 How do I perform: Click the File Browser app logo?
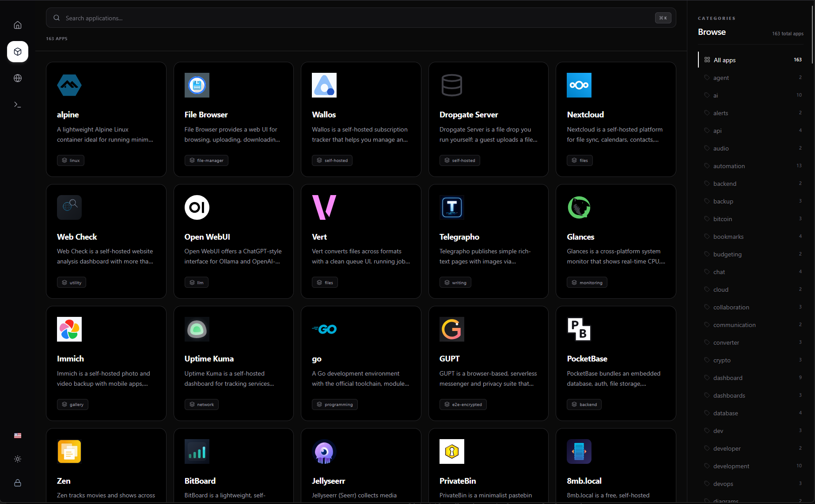pos(197,85)
